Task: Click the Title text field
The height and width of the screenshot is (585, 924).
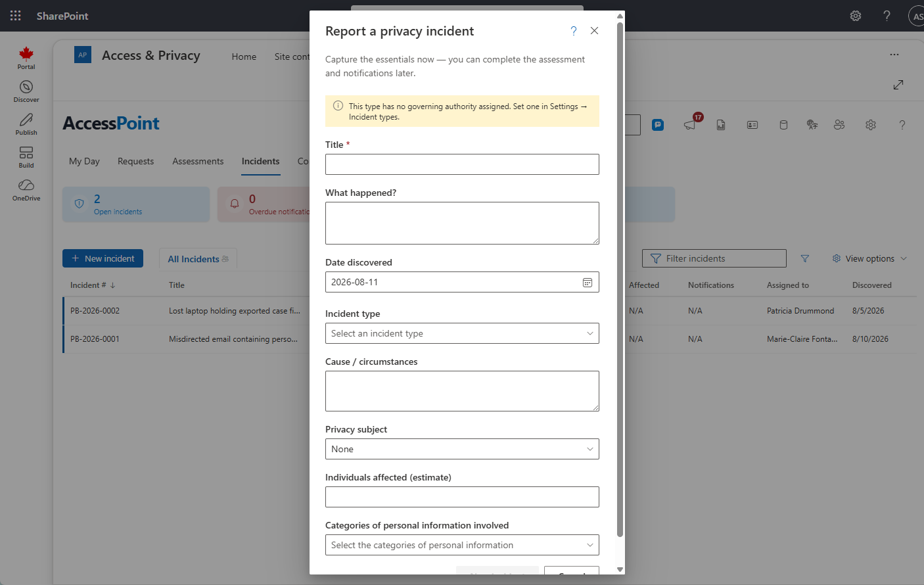Action: point(462,164)
